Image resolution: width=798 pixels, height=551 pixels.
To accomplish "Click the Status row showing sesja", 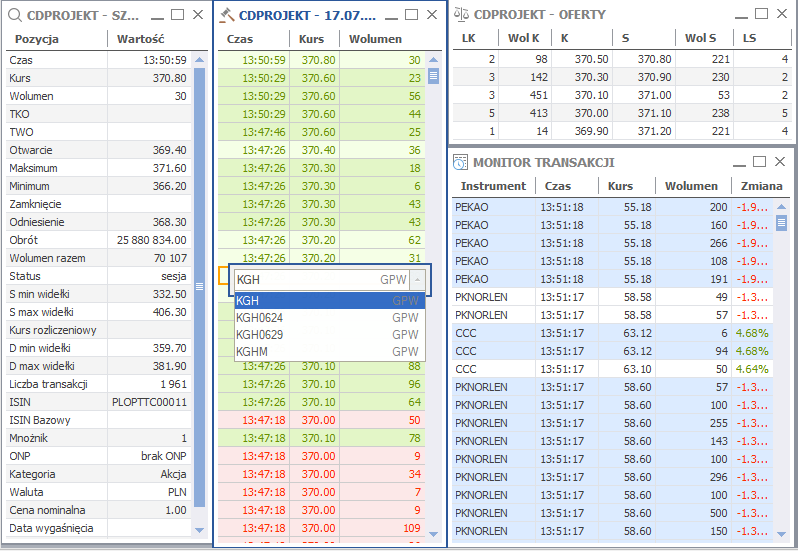I will [99, 276].
